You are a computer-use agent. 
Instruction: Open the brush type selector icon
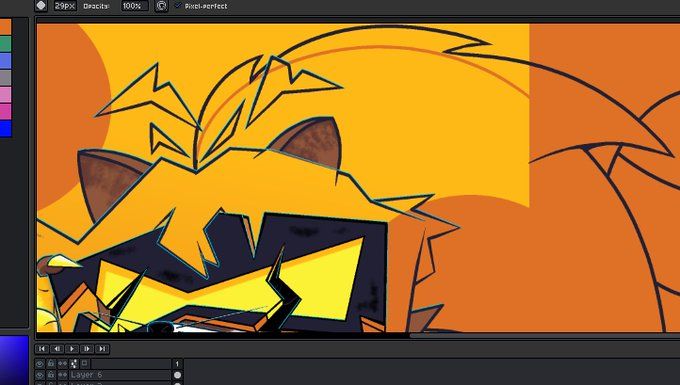pyautogui.click(x=41, y=6)
